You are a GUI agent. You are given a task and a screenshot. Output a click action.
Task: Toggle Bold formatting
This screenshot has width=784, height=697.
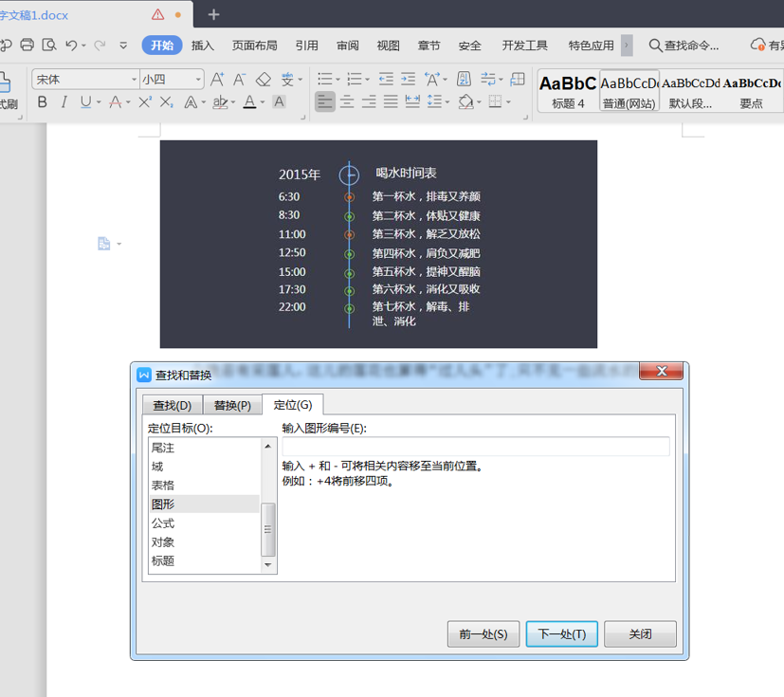click(43, 102)
